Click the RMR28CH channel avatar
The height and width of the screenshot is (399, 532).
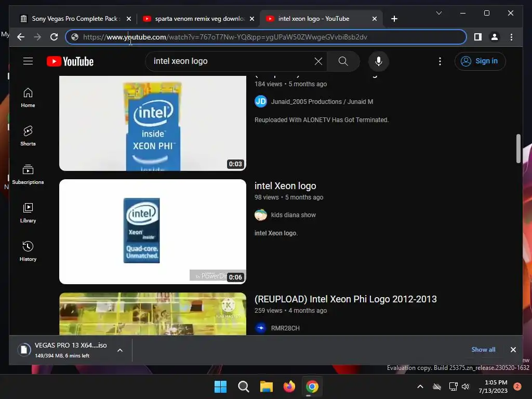tap(261, 328)
